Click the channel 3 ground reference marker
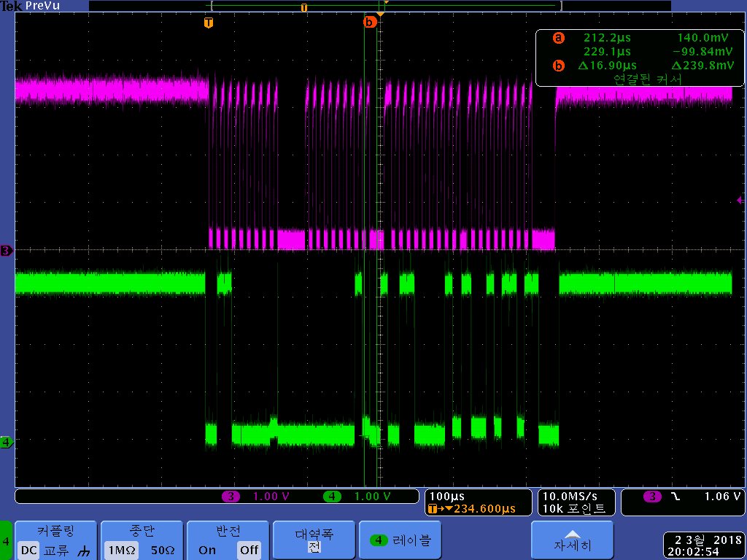The height and width of the screenshot is (560, 747). (7, 251)
